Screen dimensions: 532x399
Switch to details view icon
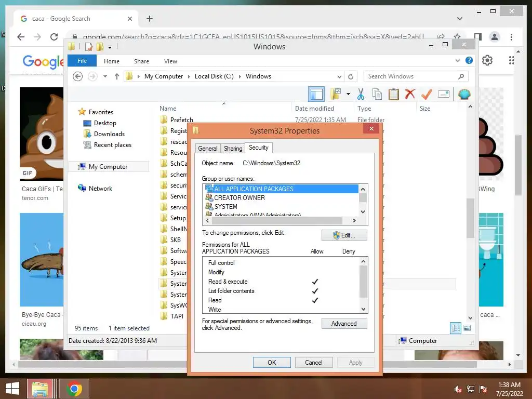456,328
